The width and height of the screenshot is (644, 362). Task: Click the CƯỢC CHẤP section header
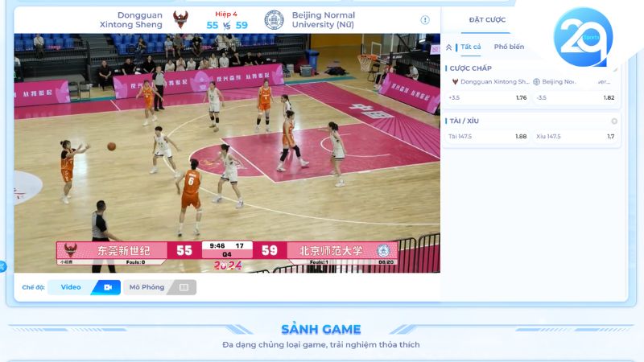click(x=470, y=68)
